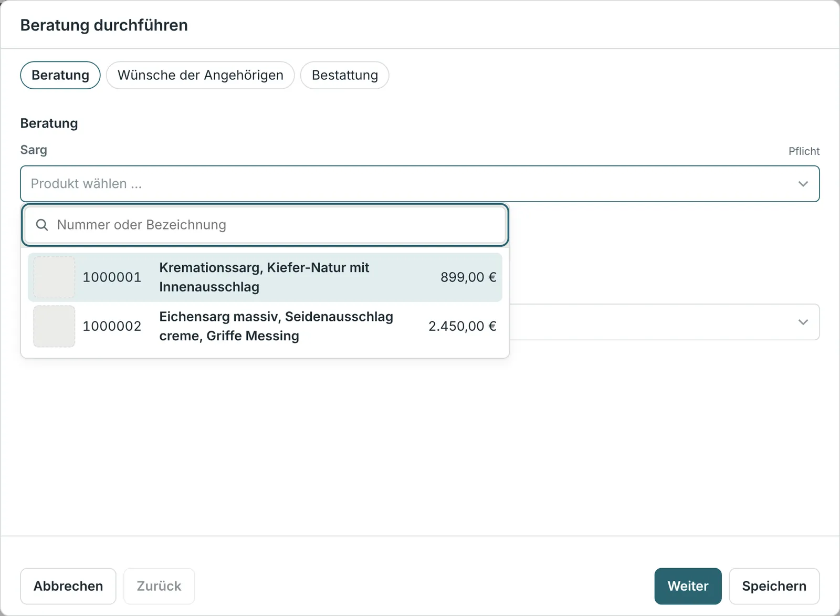Click the Abbrechen button
The image size is (840, 616).
pyautogui.click(x=68, y=586)
